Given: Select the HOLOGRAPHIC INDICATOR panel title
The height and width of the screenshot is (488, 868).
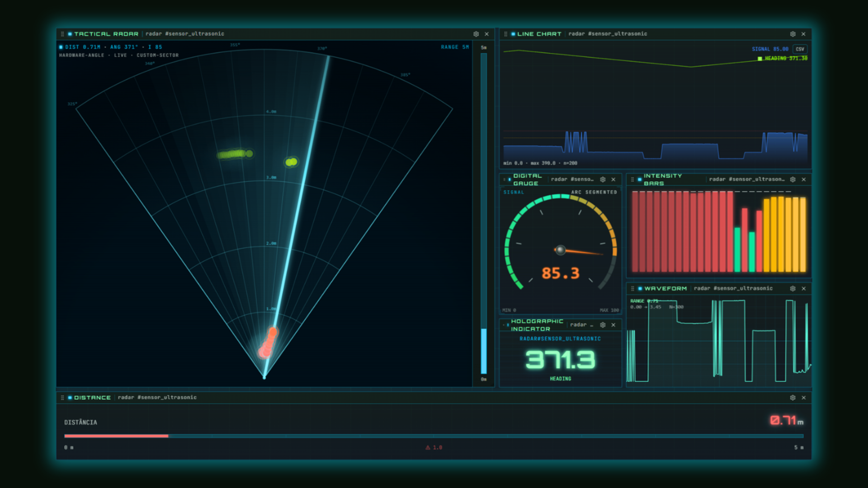Looking at the screenshot, I should point(537,325).
